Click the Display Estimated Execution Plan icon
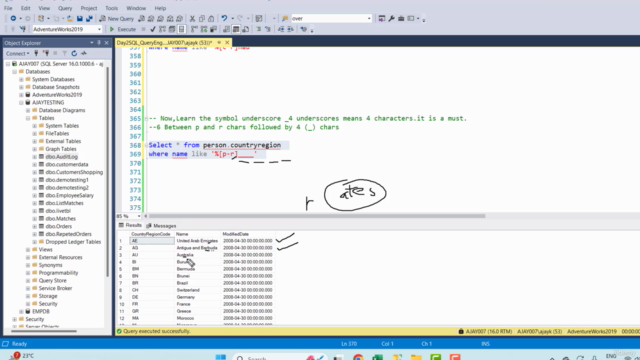Viewport: 640px width, 360px height. tap(162, 29)
